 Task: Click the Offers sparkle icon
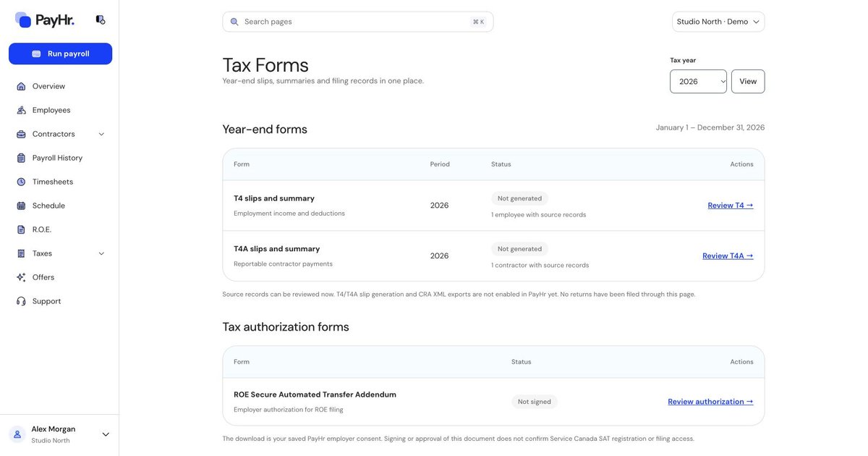click(x=21, y=277)
